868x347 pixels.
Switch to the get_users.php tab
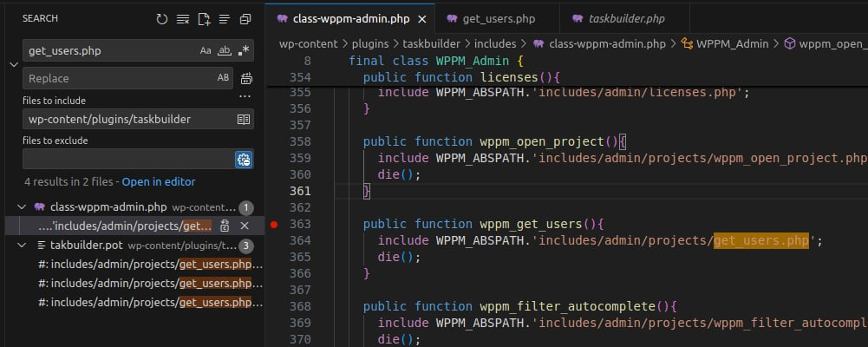(x=497, y=18)
